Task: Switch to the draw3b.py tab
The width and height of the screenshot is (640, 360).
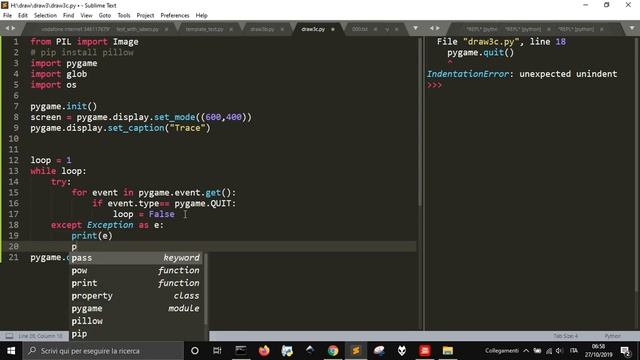Action: click(x=262, y=29)
